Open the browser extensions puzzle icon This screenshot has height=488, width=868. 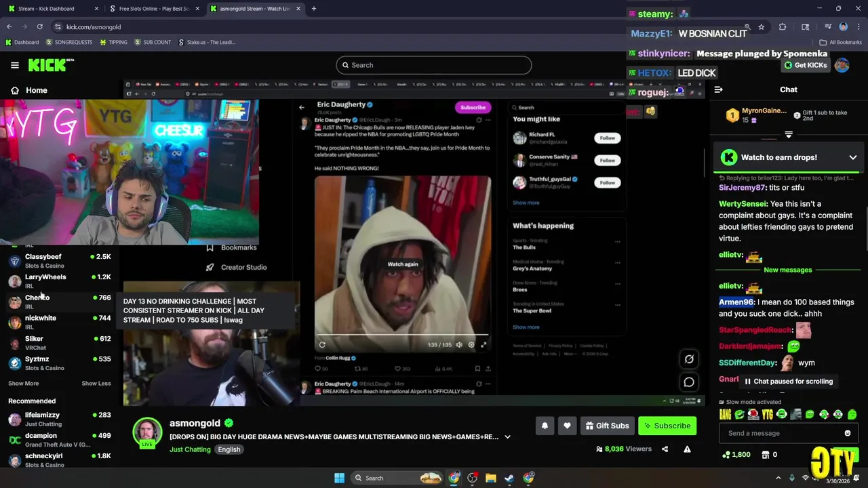783,27
